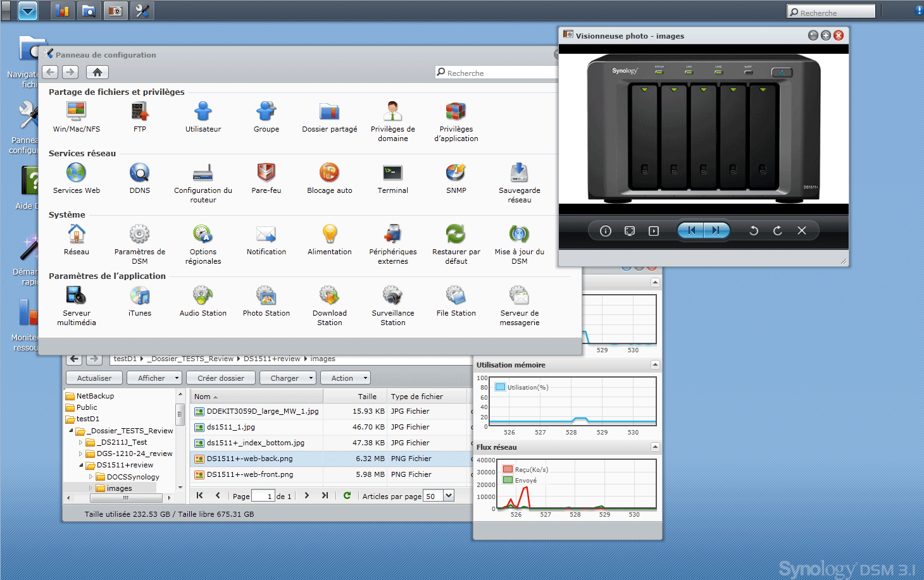
Task: Open Paramètres de DSM
Action: pyautogui.click(x=139, y=234)
